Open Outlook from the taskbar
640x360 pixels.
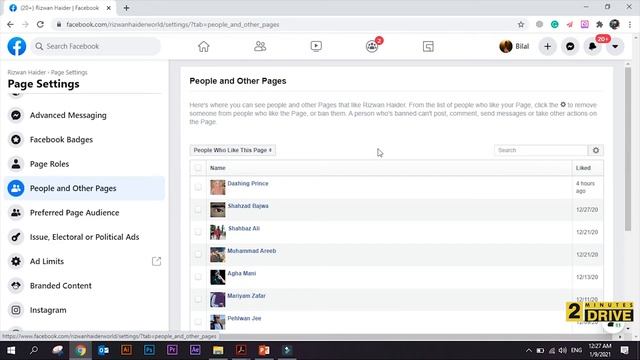[103, 350]
